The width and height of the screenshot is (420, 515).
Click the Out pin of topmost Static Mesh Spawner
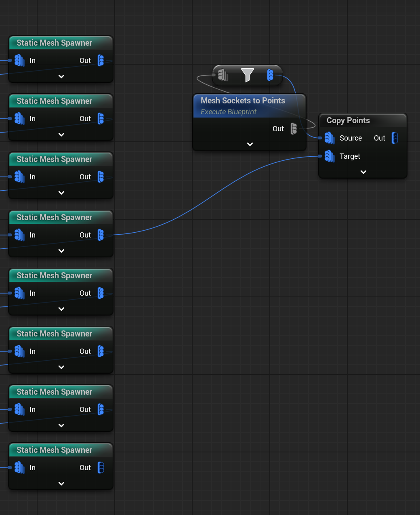tap(101, 61)
